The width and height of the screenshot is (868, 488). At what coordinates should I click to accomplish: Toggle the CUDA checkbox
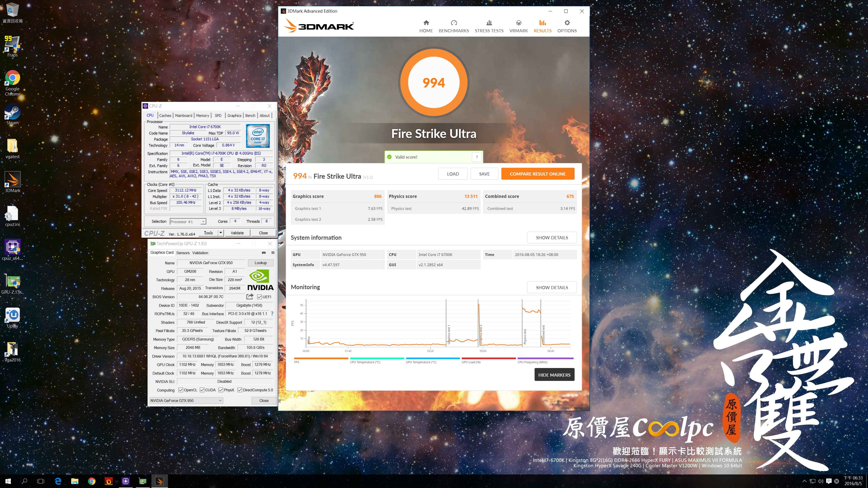(202, 390)
